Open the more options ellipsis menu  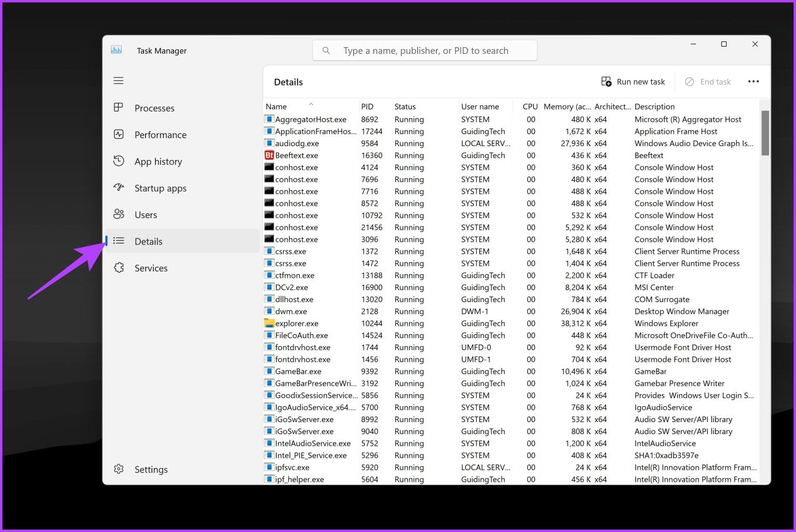[x=754, y=81]
